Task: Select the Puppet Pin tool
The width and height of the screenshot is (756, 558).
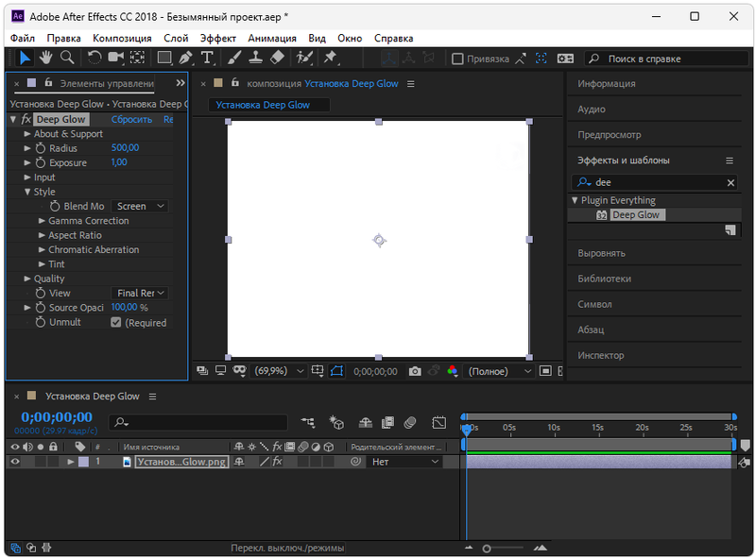Action: coord(331,58)
